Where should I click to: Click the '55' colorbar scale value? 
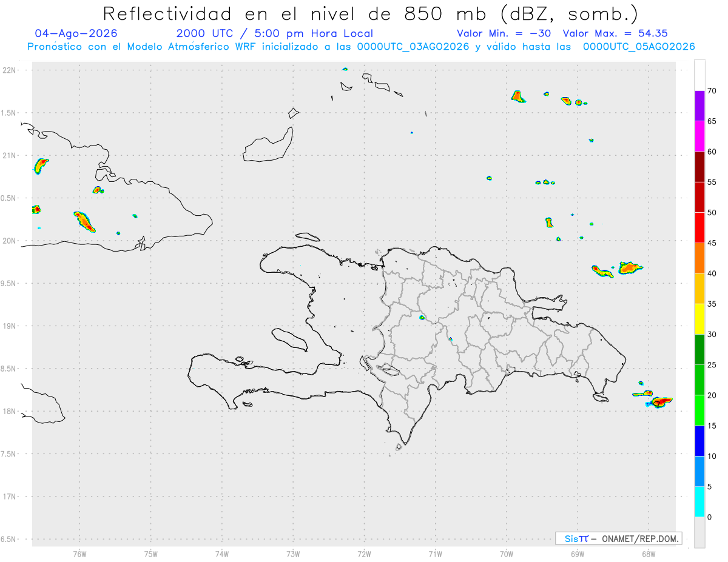click(x=712, y=182)
